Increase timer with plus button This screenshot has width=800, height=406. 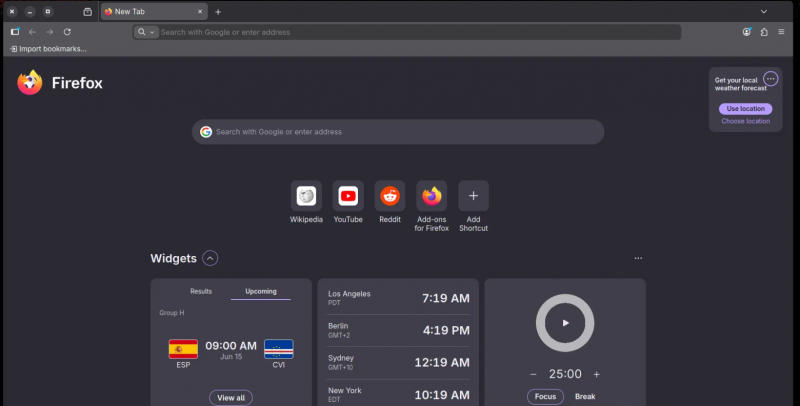(x=596, y=374)
